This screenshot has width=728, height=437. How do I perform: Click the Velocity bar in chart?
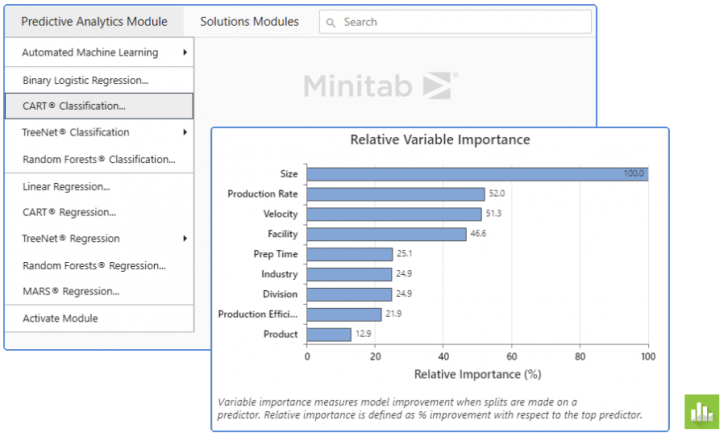[x=394, y=214]
